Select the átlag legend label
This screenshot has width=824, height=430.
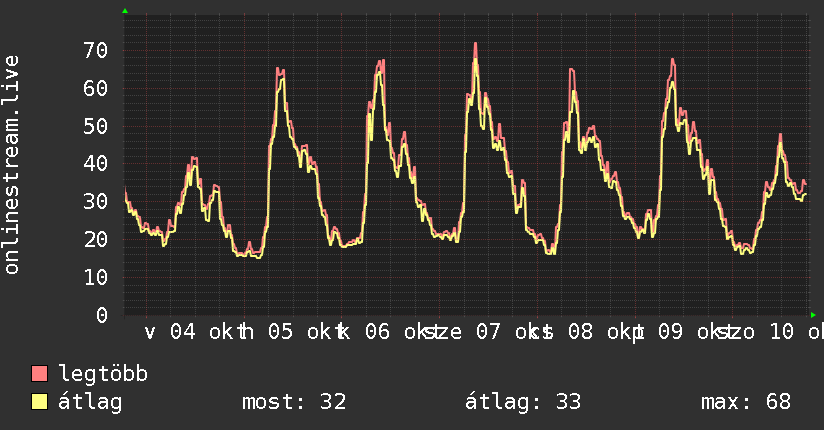90,402
